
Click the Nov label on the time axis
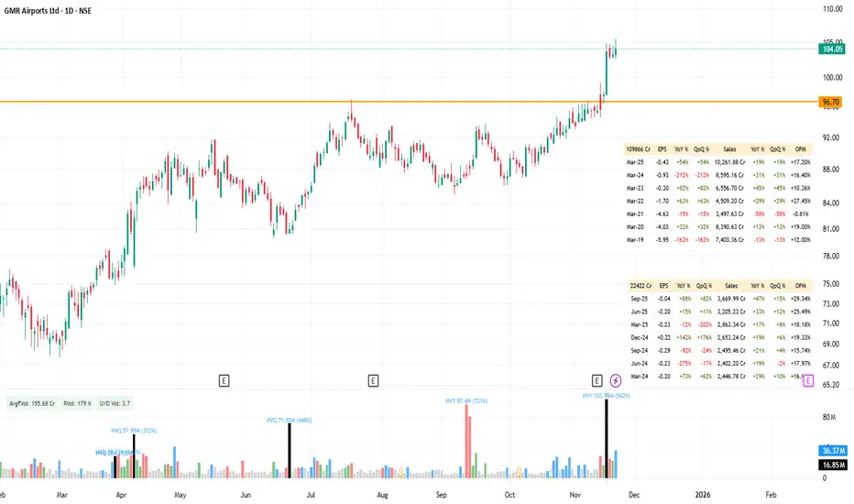click(x=575, y=495)
